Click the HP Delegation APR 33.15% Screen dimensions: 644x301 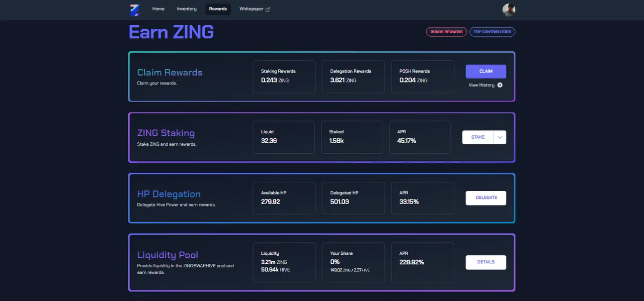pyautogui.click(x=409, y=202)
